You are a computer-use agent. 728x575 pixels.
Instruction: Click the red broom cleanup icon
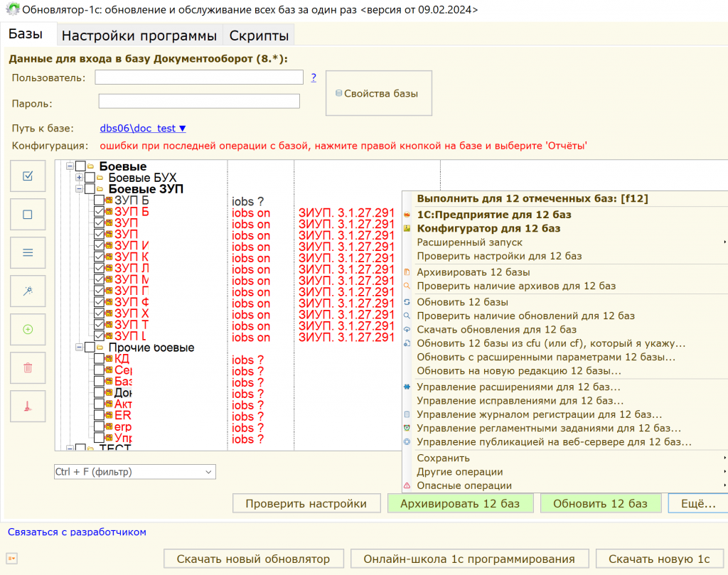(x=28, y=406)
